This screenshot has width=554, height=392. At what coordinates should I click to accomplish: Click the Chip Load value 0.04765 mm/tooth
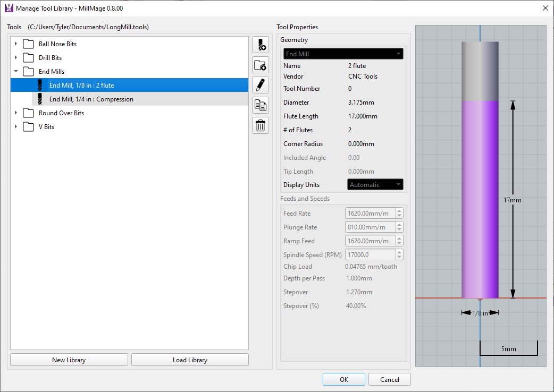tap(371, 267)
